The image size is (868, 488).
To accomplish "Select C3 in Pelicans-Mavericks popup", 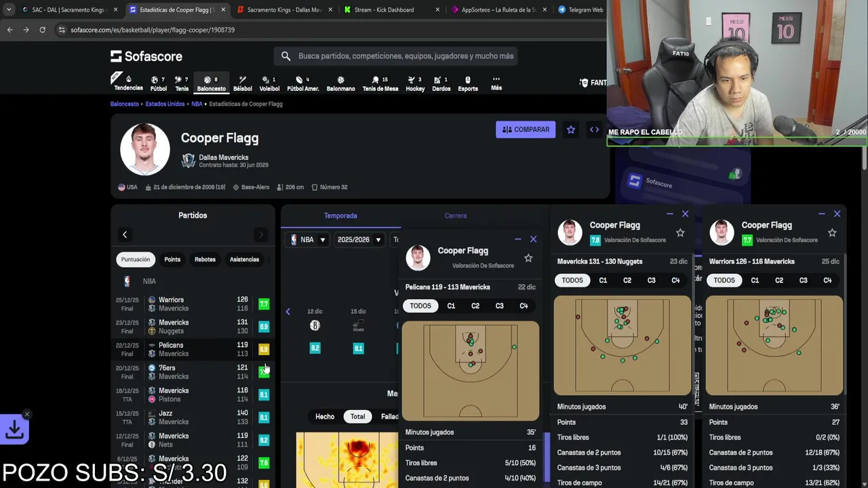I will tap(500, 306).
